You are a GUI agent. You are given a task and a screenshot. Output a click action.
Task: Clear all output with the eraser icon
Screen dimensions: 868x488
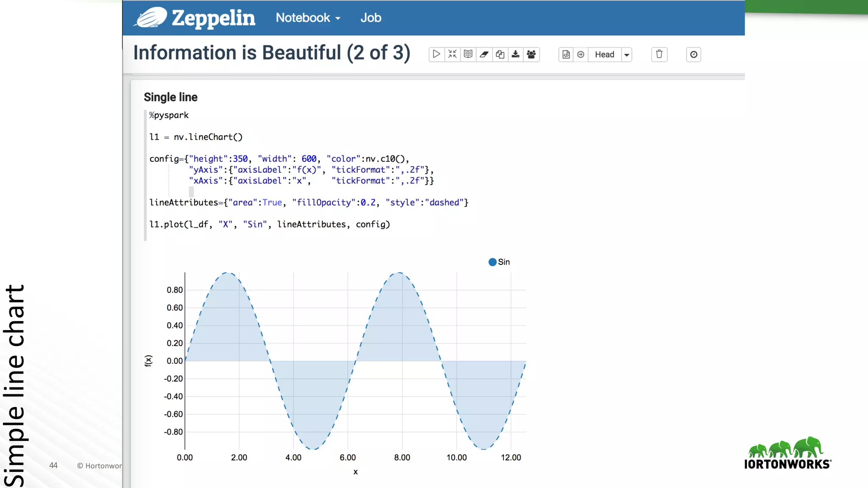(x=484, y=54)
